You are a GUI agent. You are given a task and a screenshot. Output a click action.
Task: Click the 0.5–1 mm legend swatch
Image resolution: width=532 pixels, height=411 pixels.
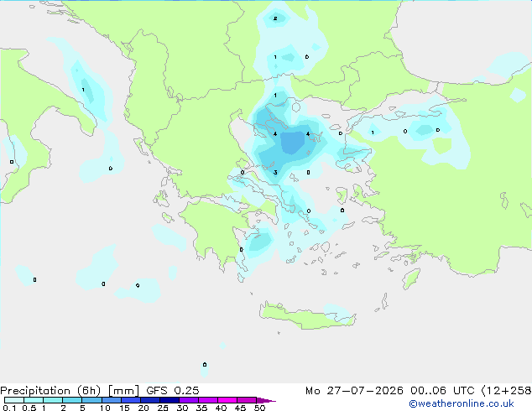[34, 400]
